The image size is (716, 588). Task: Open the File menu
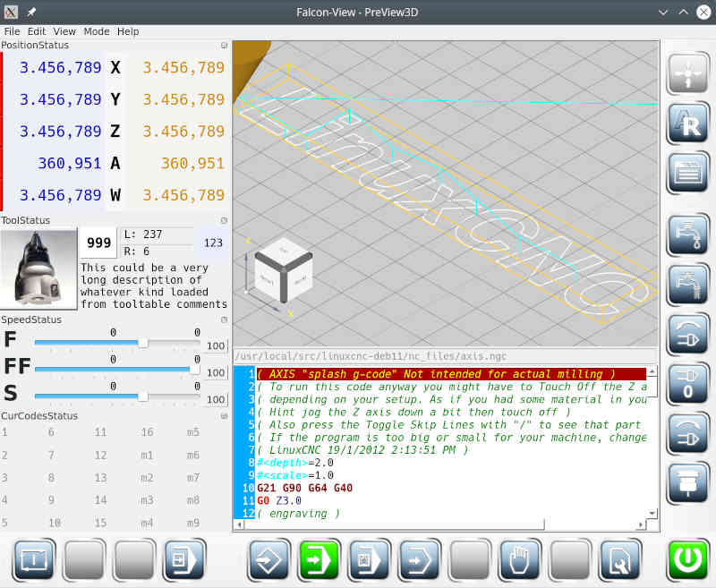coord(12,31)
